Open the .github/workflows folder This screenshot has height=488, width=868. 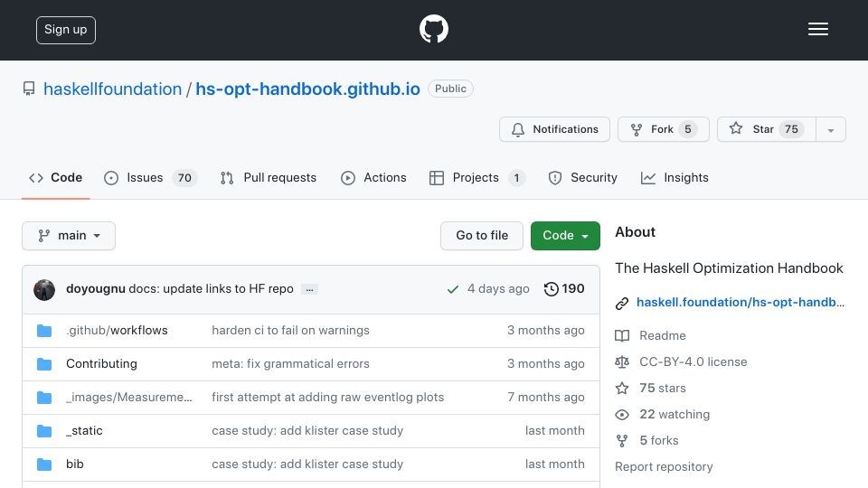[x=117, y=331]
